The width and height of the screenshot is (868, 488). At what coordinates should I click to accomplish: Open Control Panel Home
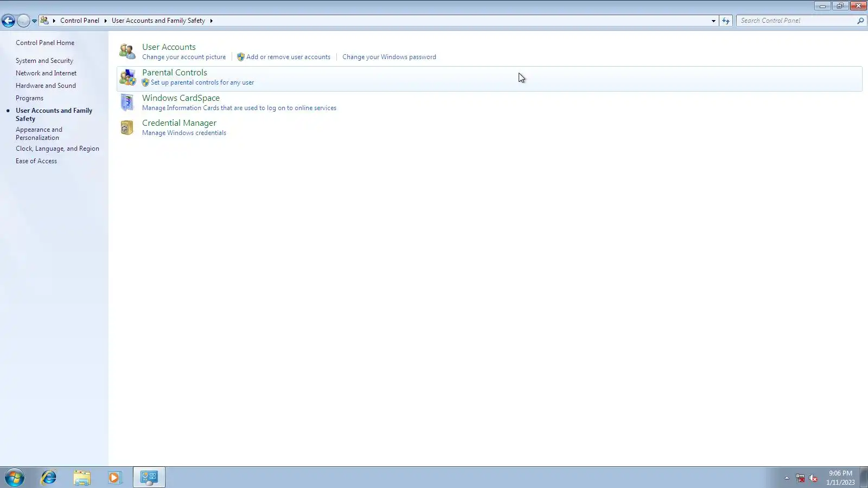(x=45, y=43)
